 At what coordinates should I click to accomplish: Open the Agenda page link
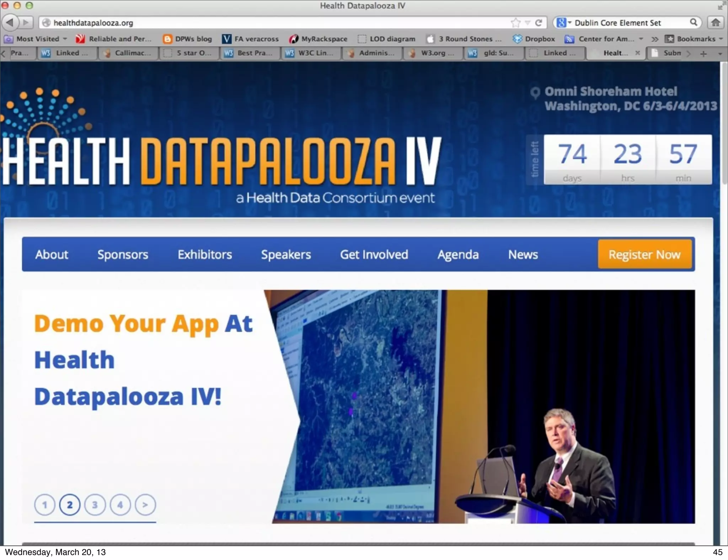(x=458, y=254)
